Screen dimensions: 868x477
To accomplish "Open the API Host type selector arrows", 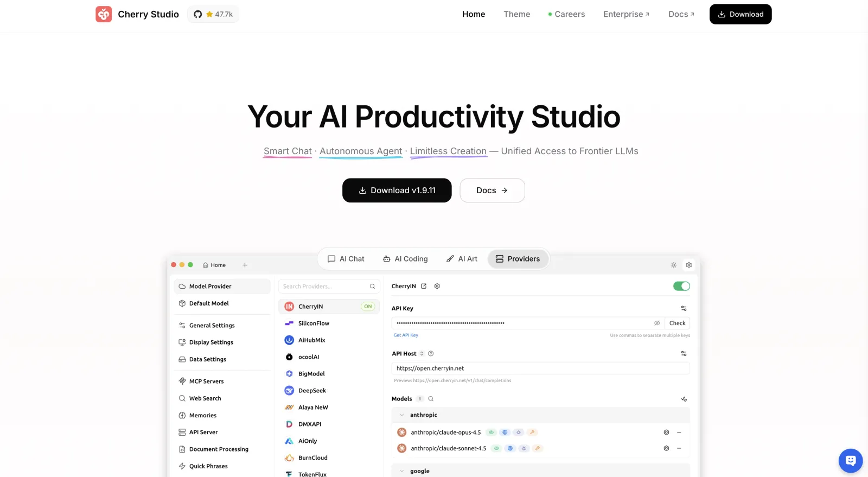I will (422, 354).
